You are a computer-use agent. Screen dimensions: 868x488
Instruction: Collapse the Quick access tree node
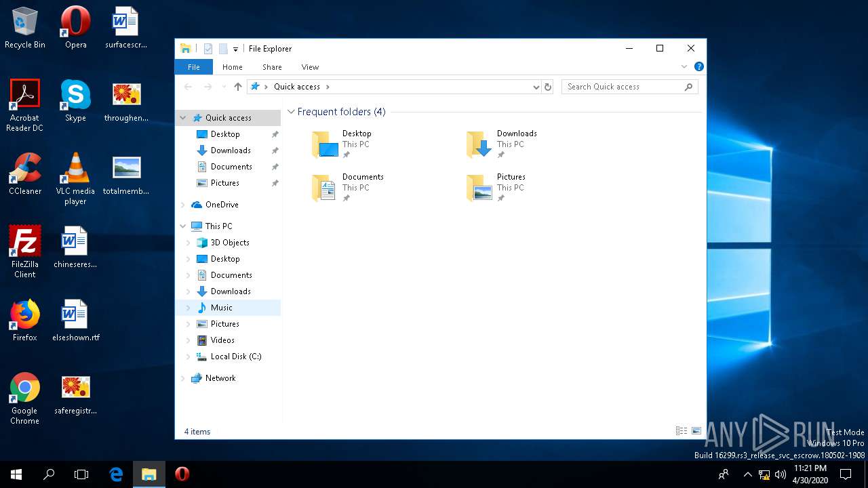182,118
